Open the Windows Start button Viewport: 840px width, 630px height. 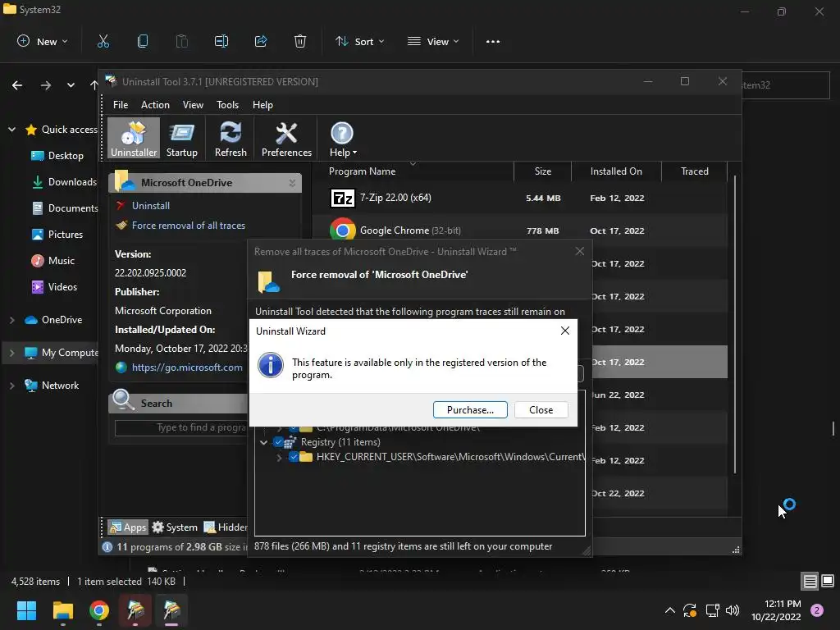(x=26, y=610)
